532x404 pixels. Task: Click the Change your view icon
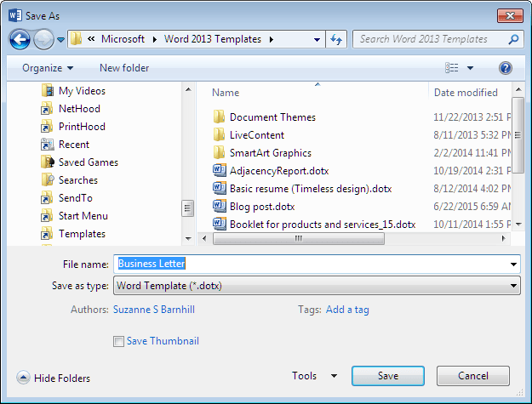(x=452, y=68)
